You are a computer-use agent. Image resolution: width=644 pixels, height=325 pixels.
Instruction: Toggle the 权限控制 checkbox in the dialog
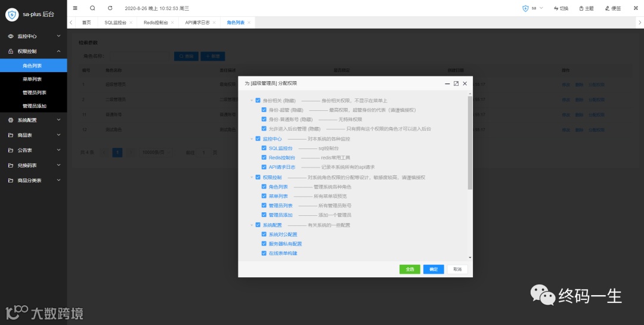[258, 177]
